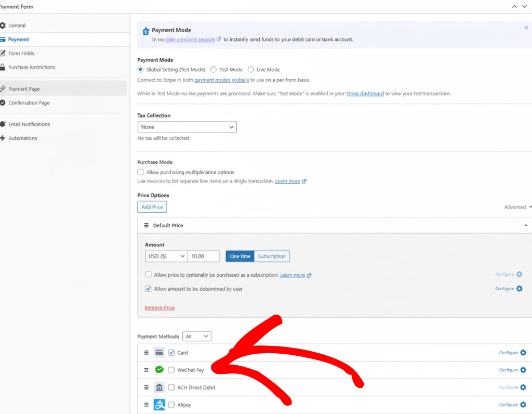This screenshot has height=414, width=532.
Task: Open the Form Fields sidebar tab
Action: 21,54
